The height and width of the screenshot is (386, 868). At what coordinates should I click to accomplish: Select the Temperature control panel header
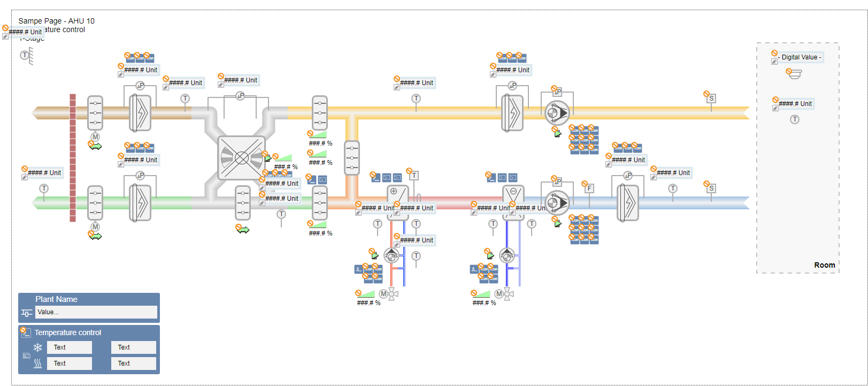pyautogui.click(x=68, y=332)
